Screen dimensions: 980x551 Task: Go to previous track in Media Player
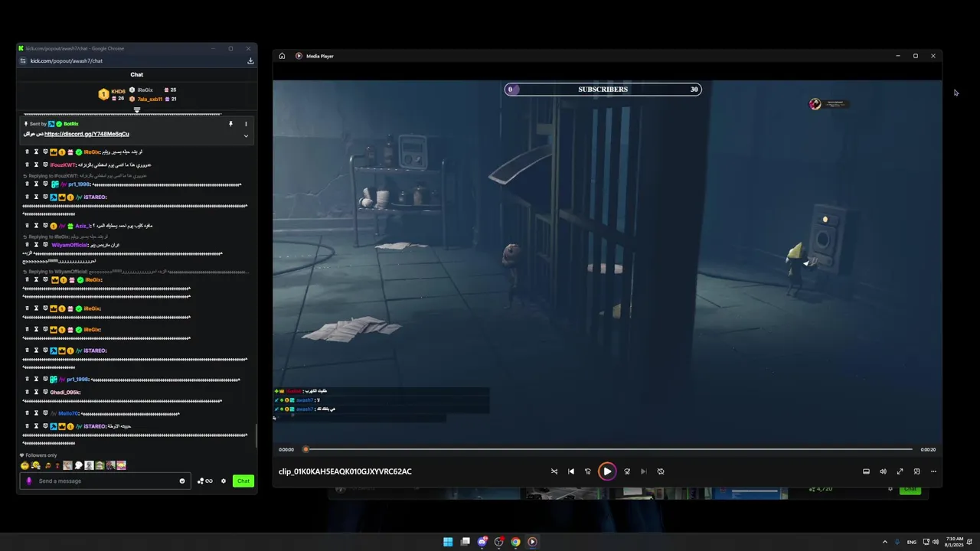[x=571, y=471]
